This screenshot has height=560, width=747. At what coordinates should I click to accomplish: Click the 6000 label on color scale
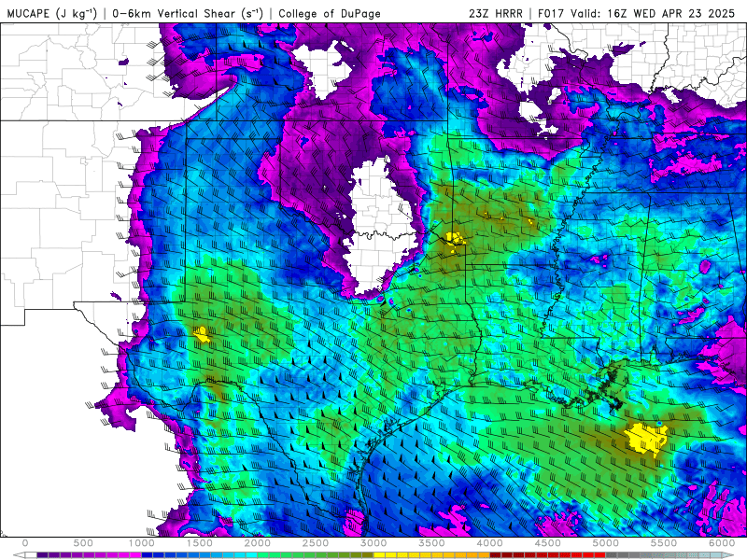coord(722,543)
